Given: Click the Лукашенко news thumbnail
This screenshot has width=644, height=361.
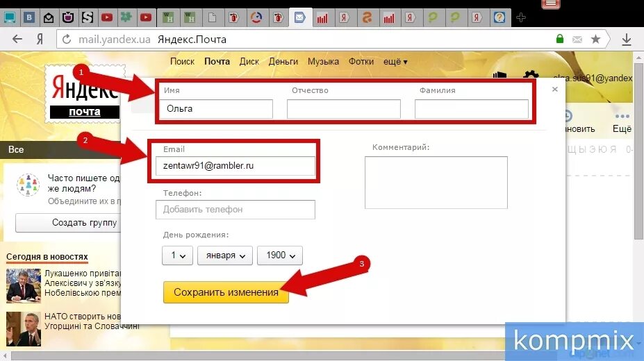Looking at the screenshot, I should coord(24,286).
